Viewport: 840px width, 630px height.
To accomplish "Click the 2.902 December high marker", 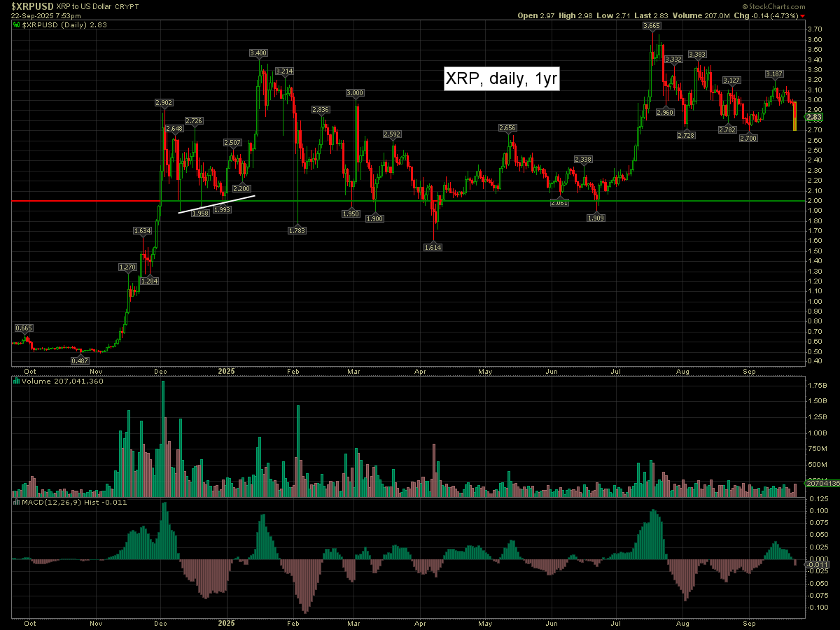I will pyautogui.click(x=163, y=103).
